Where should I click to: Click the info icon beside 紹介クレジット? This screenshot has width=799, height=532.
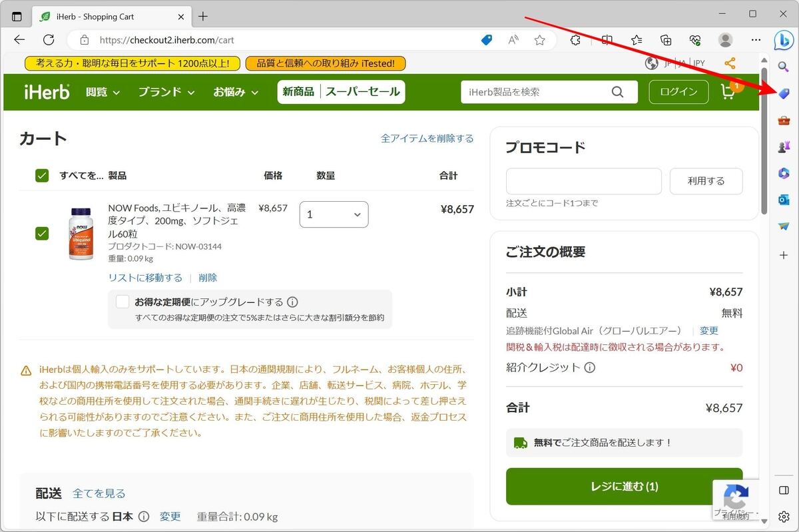[x=589, y=368]
